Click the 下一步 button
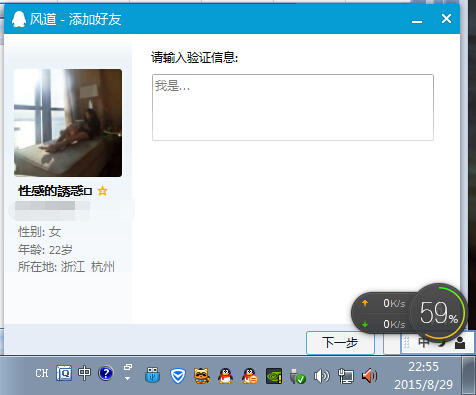 (x=340, y=342)
